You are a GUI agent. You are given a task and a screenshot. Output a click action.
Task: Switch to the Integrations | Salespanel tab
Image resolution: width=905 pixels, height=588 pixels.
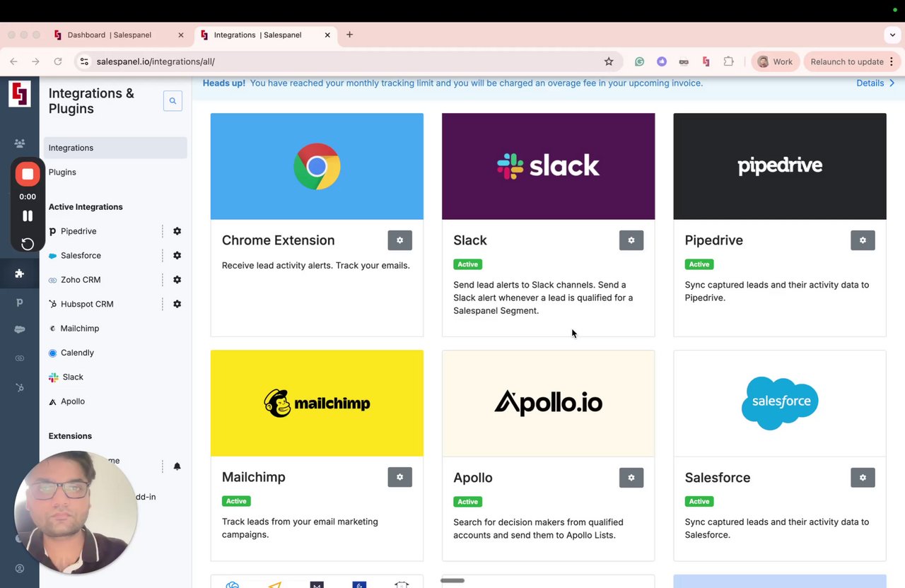coord(265,35)
